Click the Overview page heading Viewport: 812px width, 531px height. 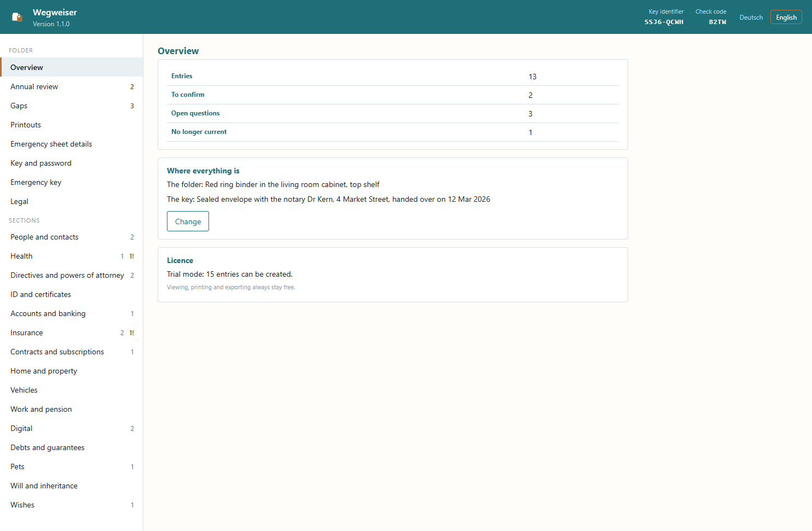click(178, 51)
